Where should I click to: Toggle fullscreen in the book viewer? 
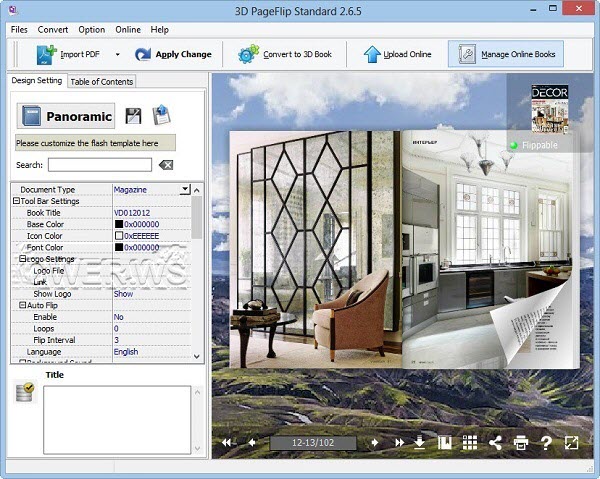point(571,442)
